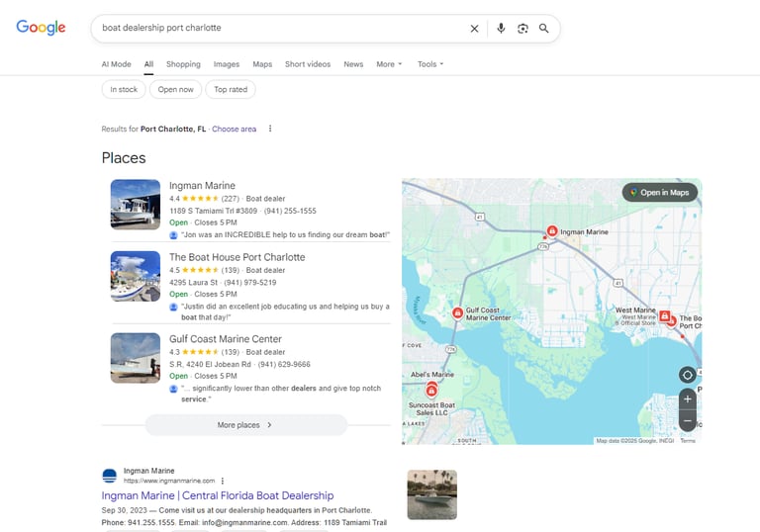Open Ingman Marine place listing title

(202, 186)
